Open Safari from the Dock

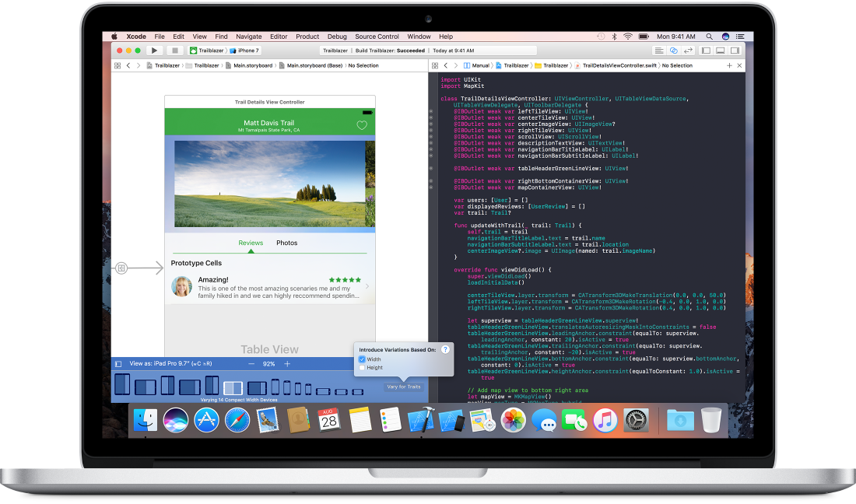(237, 420)
